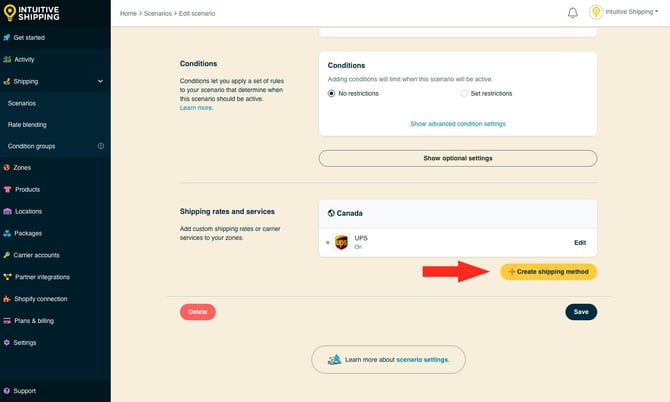
Task: Click Show advanced condition settings link
Action: (x=457, y=124)
